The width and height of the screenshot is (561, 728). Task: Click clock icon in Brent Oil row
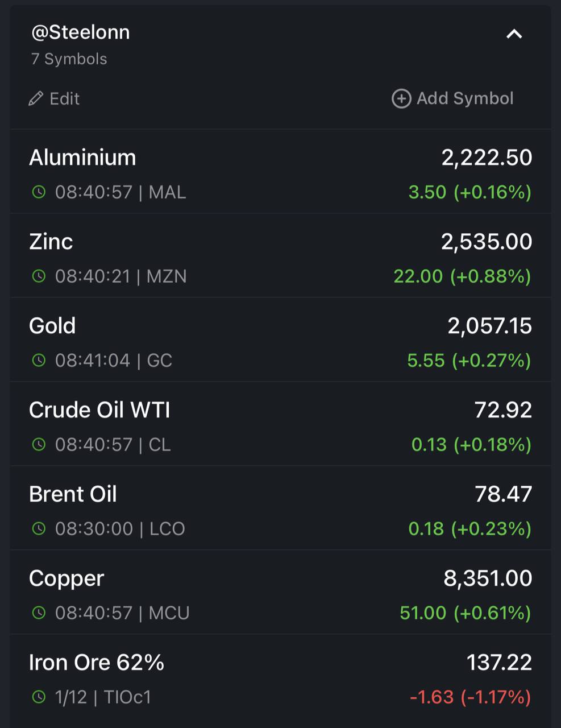point(39,529)
